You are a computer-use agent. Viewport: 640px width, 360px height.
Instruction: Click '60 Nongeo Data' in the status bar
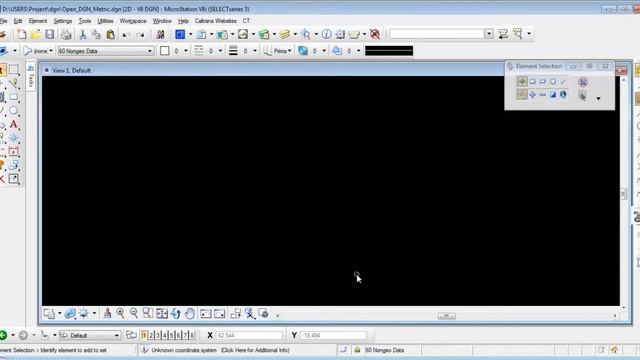[384, 350]
